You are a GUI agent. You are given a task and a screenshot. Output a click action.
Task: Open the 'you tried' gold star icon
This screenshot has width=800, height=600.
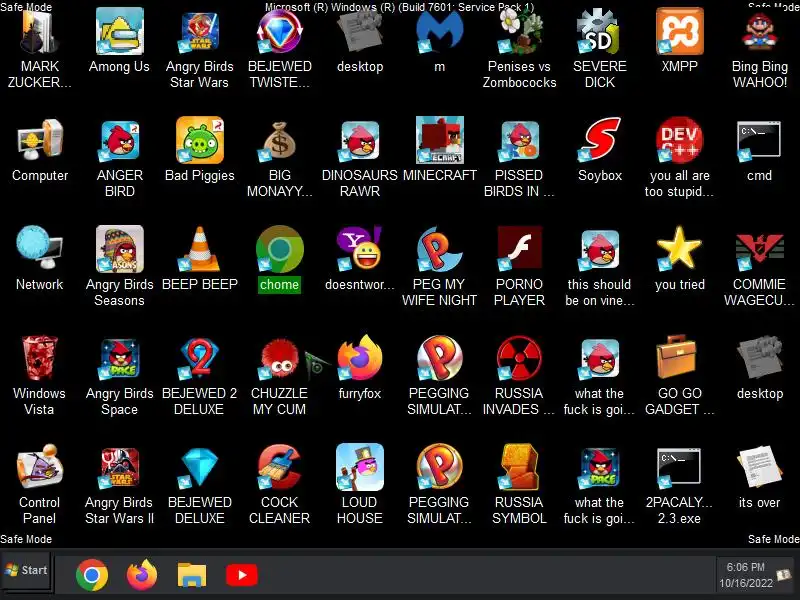(680, 248)
